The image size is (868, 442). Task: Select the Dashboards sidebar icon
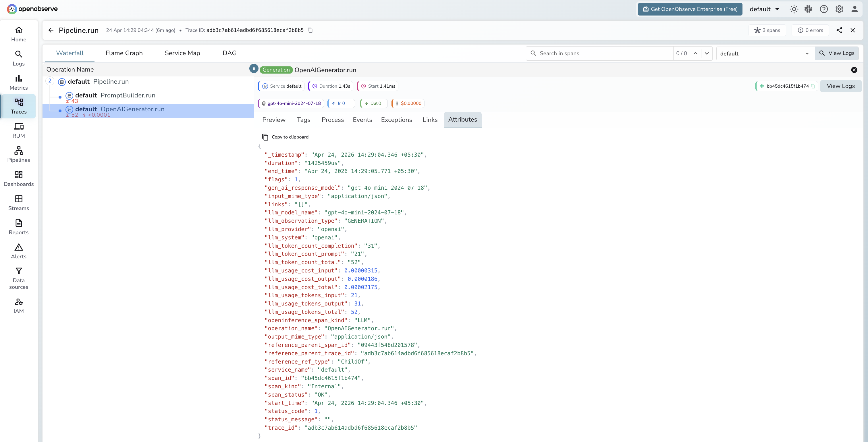(19, 178)
